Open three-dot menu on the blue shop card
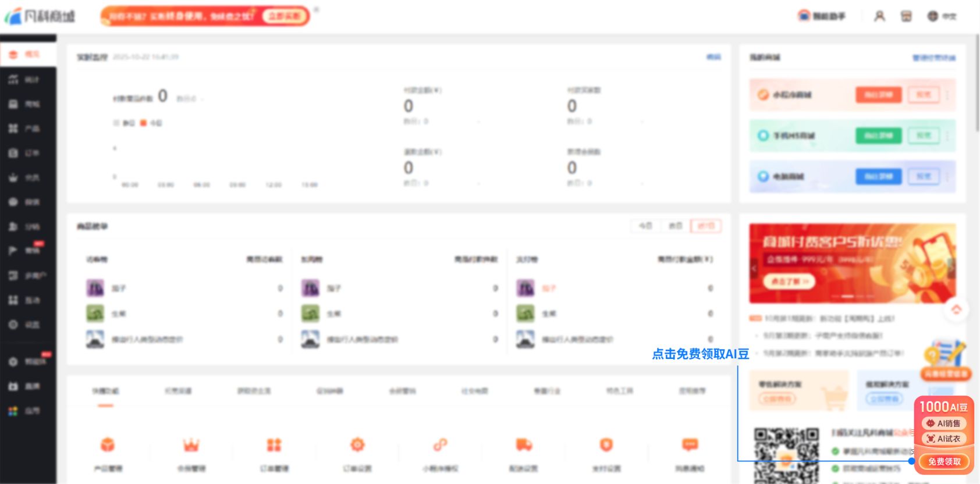The image size is (980, 484). (x=948, y=176)
